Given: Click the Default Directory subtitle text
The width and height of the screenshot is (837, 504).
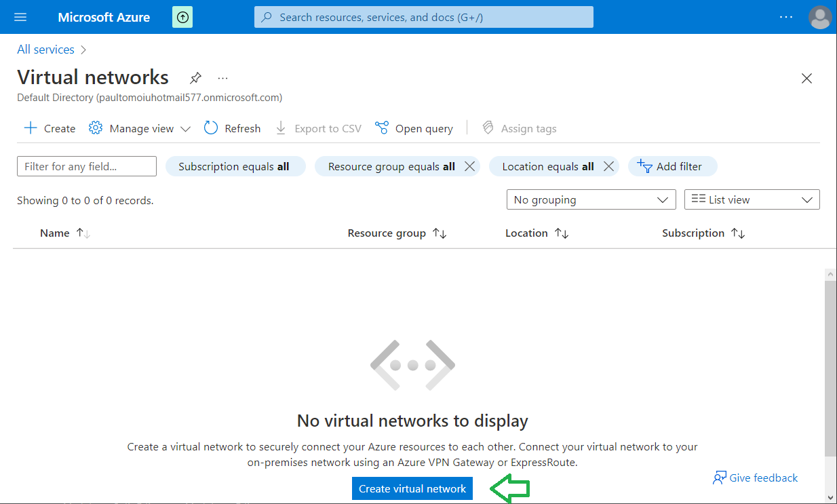Looking at the screenshot, I should [x=150, y=97].
